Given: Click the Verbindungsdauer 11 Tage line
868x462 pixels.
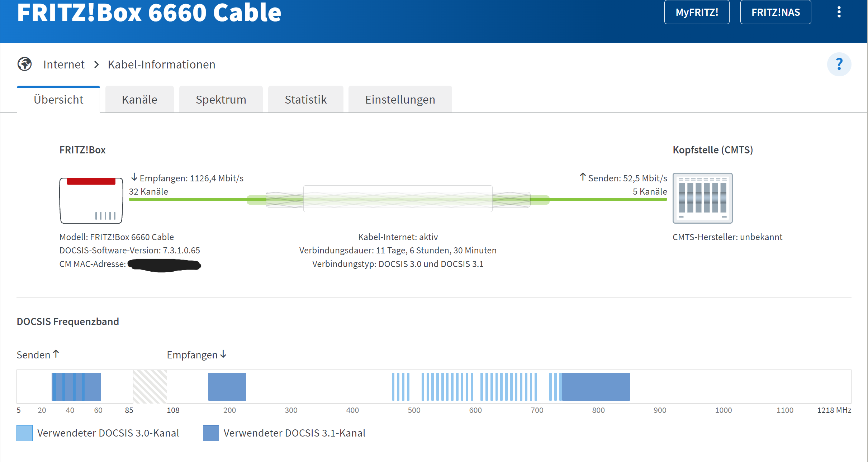Looking at the screenshot, I should coord(398,250).
